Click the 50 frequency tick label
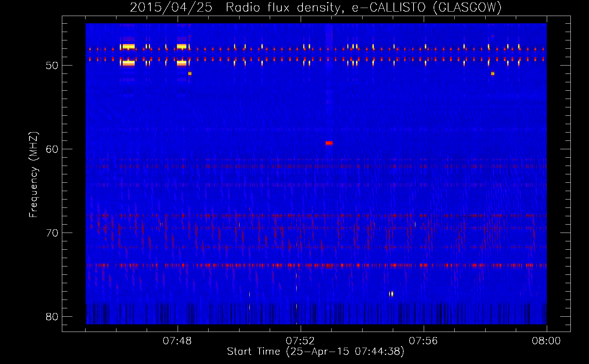 click(52, 66)
